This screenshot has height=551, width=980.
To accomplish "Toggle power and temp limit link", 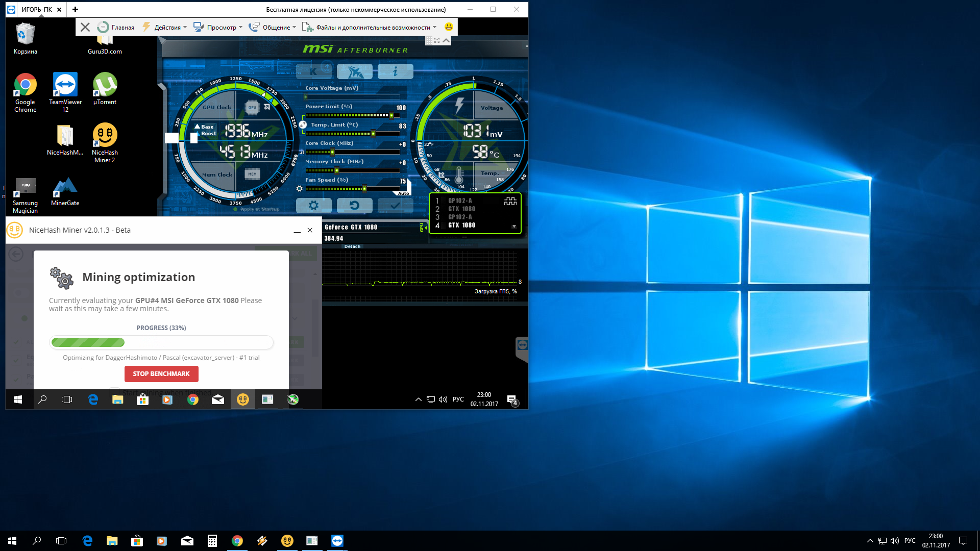I will click(x=303, y=124).
